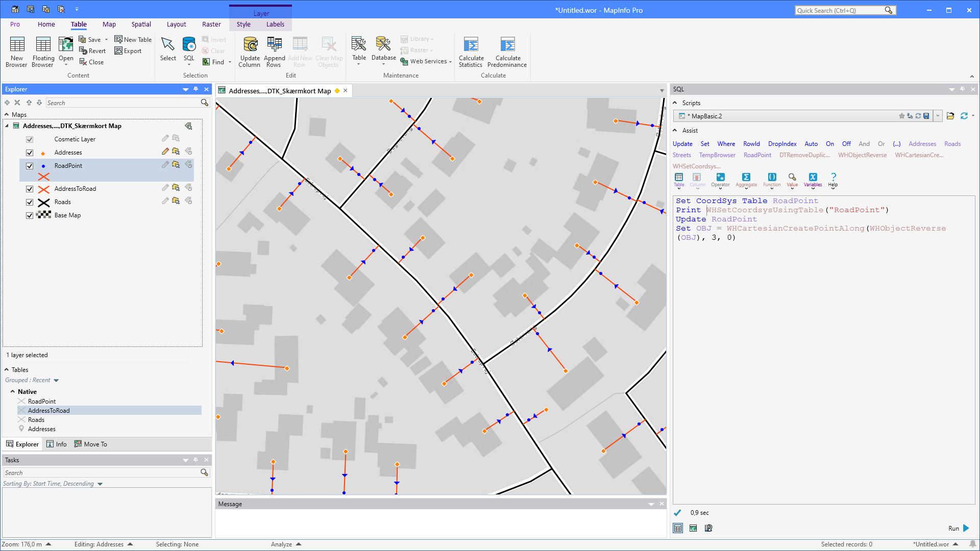
Task: Open script file with folder icon
Action: [x=950, y=116]
